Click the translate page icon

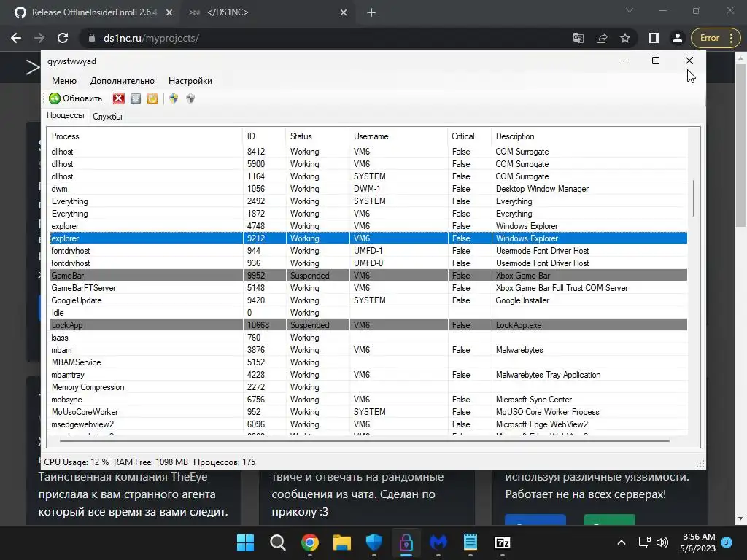click(x=578, y=38)
